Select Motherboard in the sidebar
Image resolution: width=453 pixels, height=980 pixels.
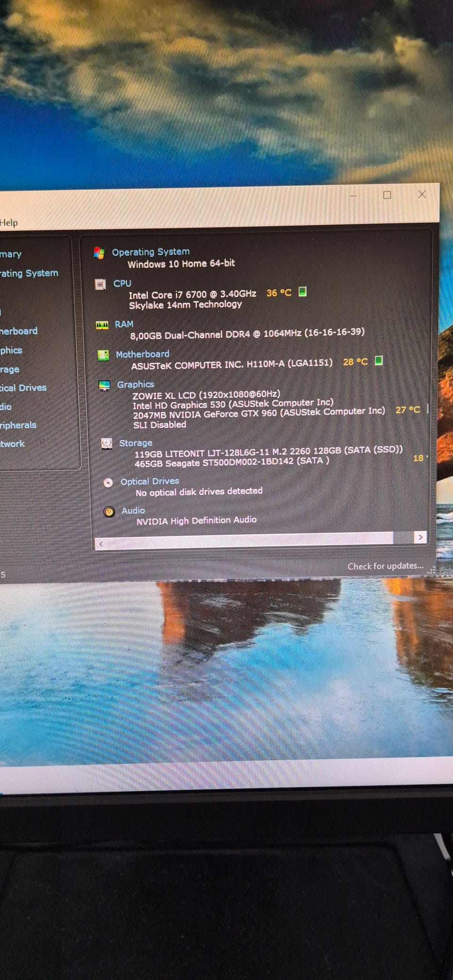pyautogui.click(x=18, y=331)
